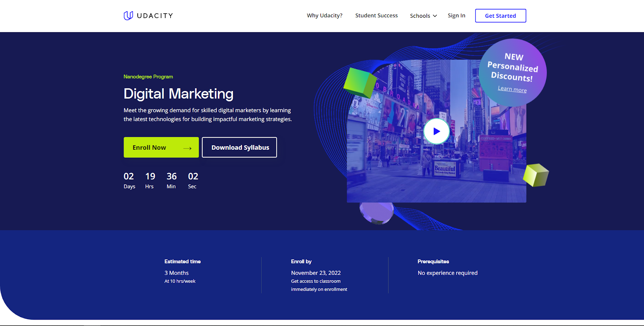The width and height of the screenshot is (644, 326).
Task: Click the At 10 hrs/week text
Action: click(x=180, y=281)
